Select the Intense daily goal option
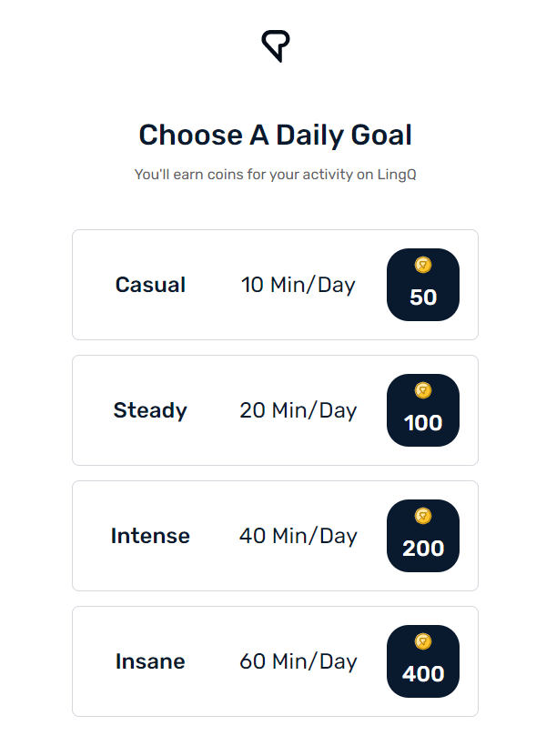Screen dimensions: 536x756 (275, 536)
